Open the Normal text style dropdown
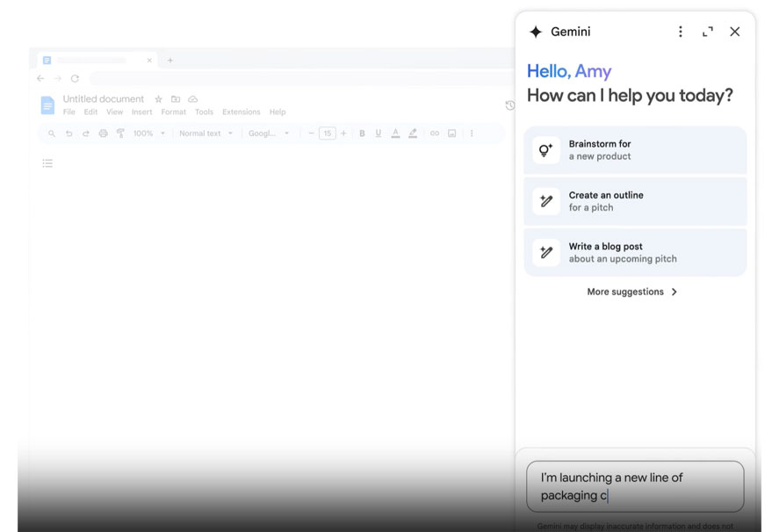The height and width of the screenshot is (532, 772). [x=206, y=133]
